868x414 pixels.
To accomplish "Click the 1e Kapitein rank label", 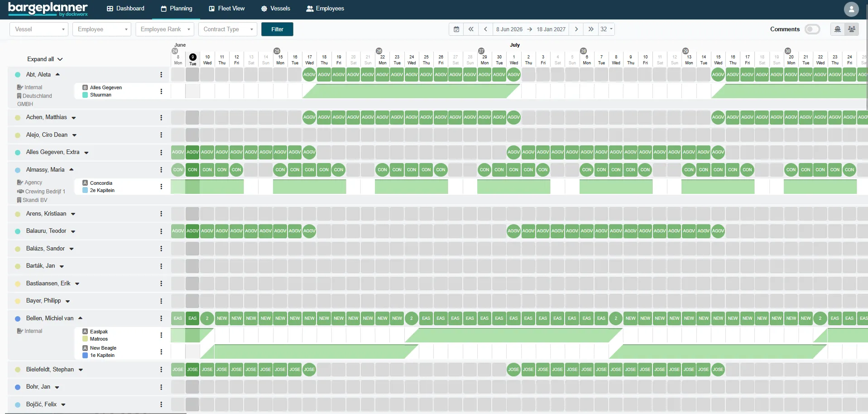I will point(102,355).
